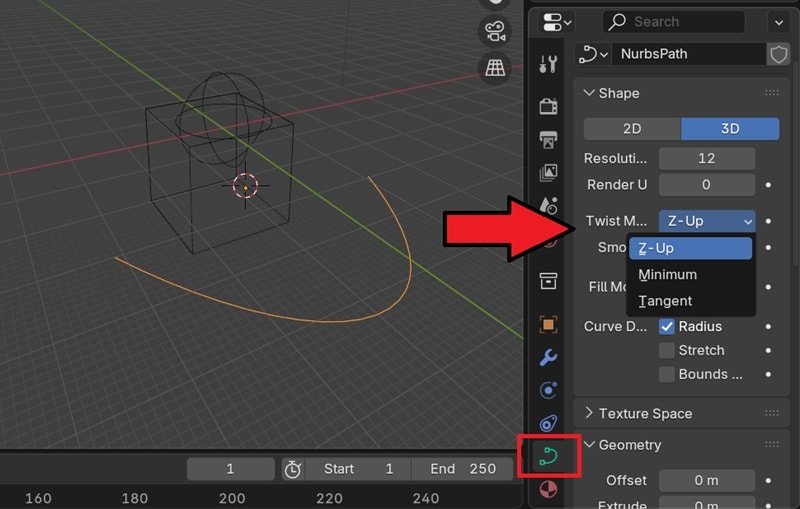Image resolution: width=800 pixels, height=509 pixels.
Task: Click frame 200 on the timeline ruler
Action: click(232, 498)
